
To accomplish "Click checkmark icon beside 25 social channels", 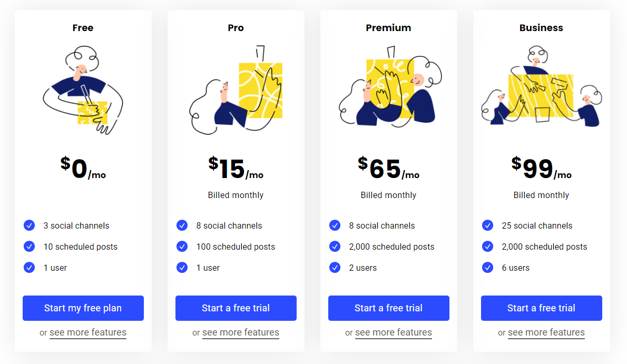I will (x=487, y=225).
